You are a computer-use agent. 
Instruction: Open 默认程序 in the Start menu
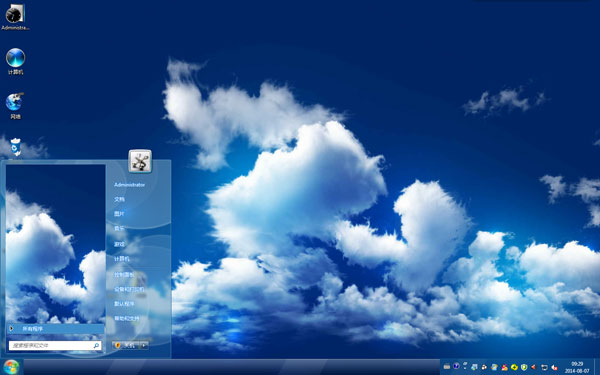point(124,304)
